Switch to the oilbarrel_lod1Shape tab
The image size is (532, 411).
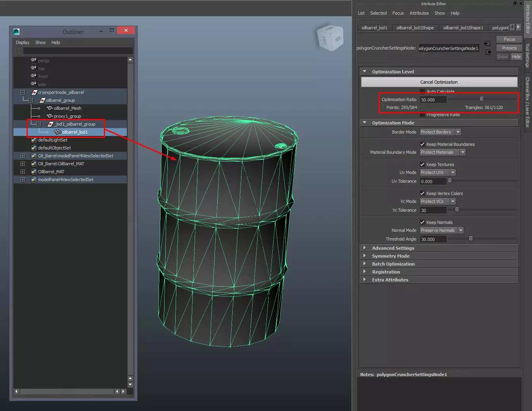(415, 28)
